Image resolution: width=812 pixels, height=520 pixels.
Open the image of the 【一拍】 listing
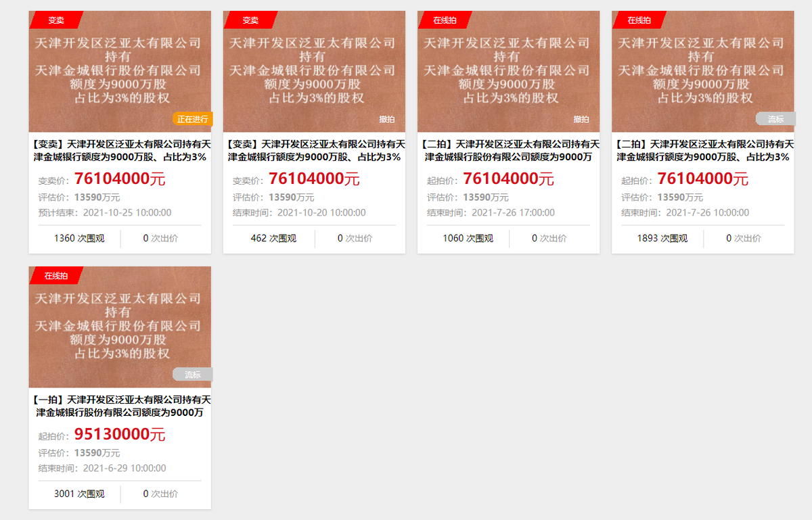[120, 327]
